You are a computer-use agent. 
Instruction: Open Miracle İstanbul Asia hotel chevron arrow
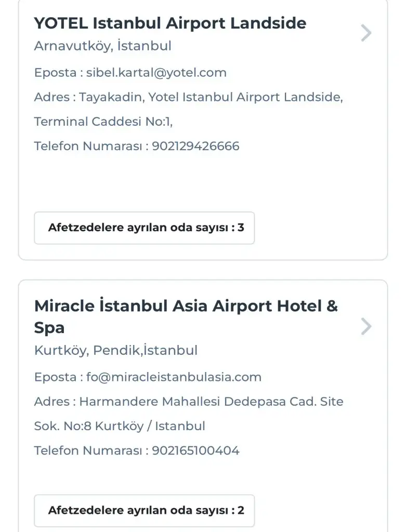(366, 326)
